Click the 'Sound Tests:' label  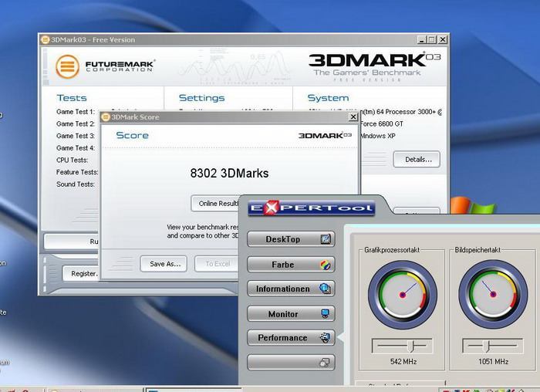pos(76,184)
